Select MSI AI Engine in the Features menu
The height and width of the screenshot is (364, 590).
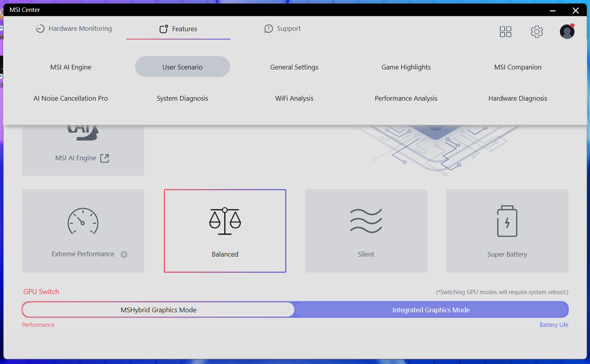click(71, 67)
